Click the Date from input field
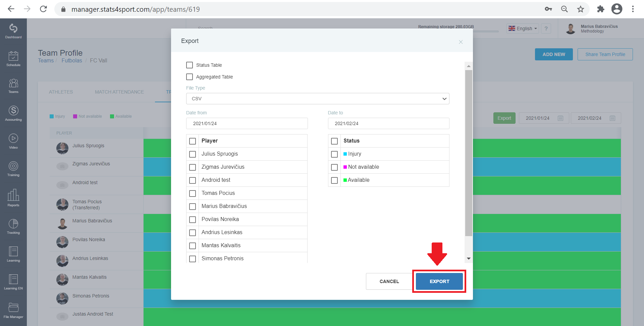 [247, 123]
